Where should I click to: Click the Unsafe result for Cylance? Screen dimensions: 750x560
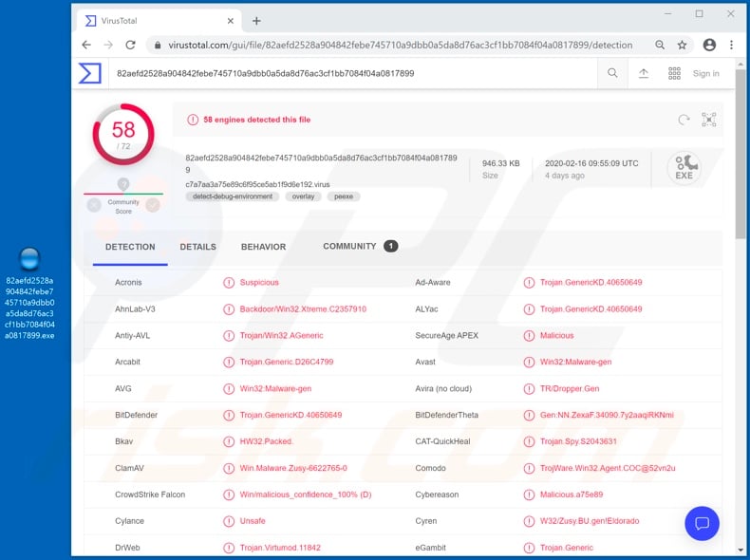[253, 521]
